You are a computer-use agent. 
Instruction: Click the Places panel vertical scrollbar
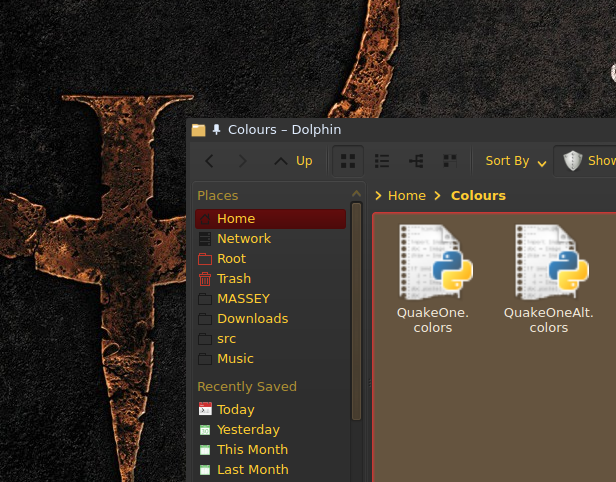pyautogui.click(x=356, y=311)
